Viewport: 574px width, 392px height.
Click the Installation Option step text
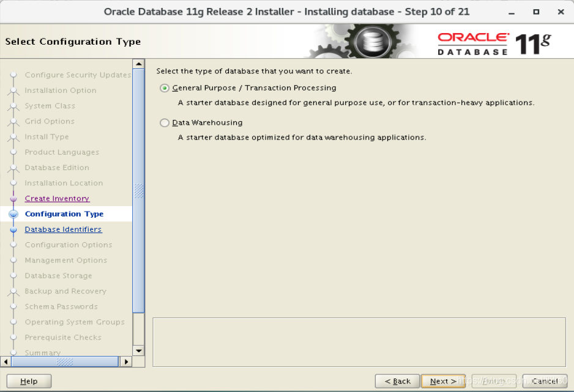[61, 91]
